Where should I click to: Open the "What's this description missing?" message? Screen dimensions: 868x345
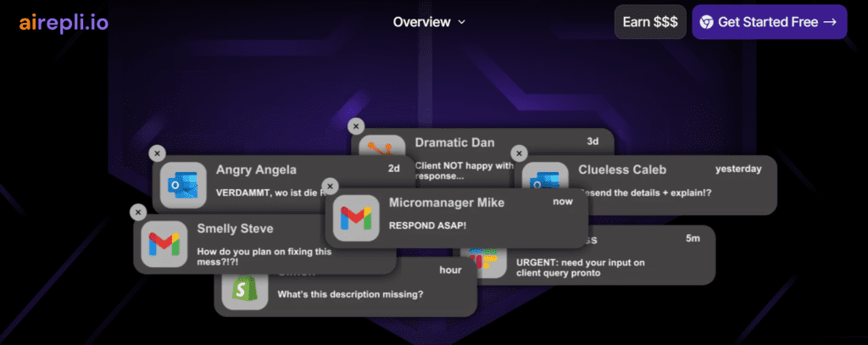tap(350, 295)
